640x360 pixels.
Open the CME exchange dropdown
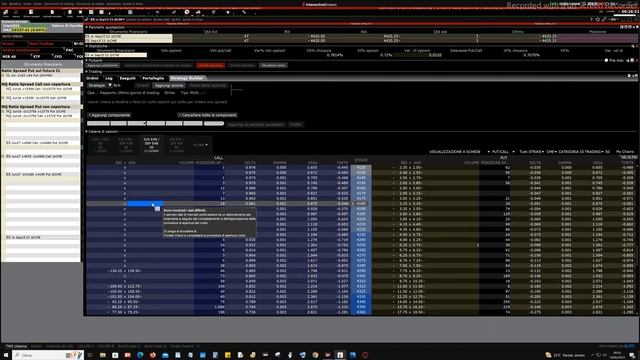coord(551,152)
